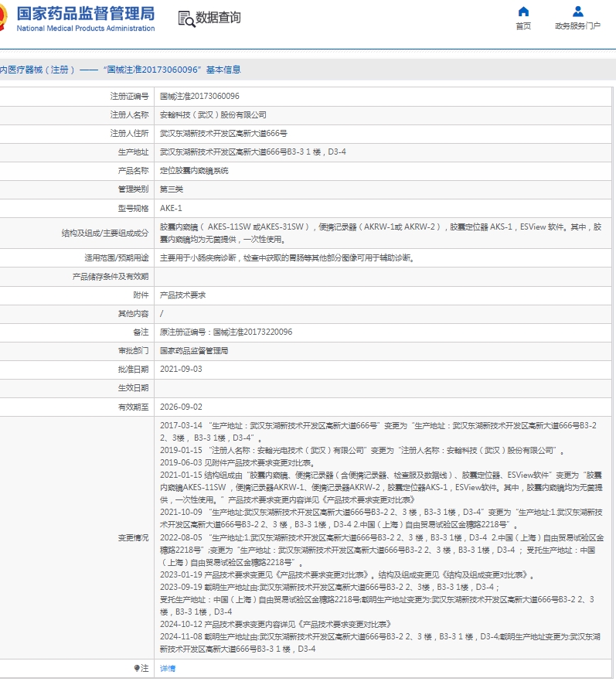Viewport: 616px width, 685px height.
Task: Click the 2017-03-14 change record entry
Action: click(379, 431)
